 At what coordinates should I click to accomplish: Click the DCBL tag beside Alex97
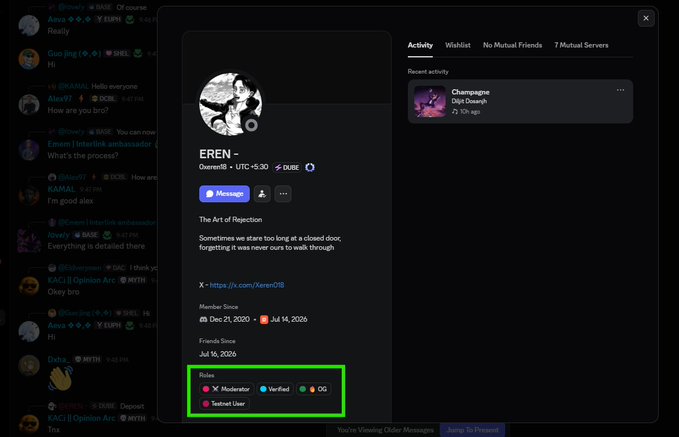[103, 99]
